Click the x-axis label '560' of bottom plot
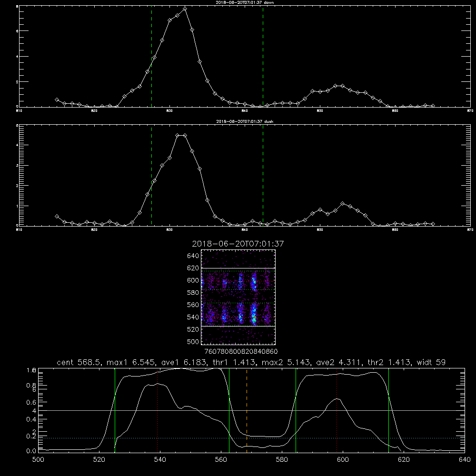 221,460
